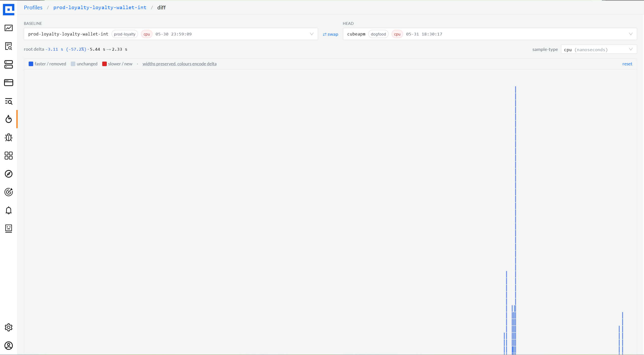Viewport: 644px width, 355px height.
Task: Open the logs search sidebar icon
Action: [x=9, y=101]
